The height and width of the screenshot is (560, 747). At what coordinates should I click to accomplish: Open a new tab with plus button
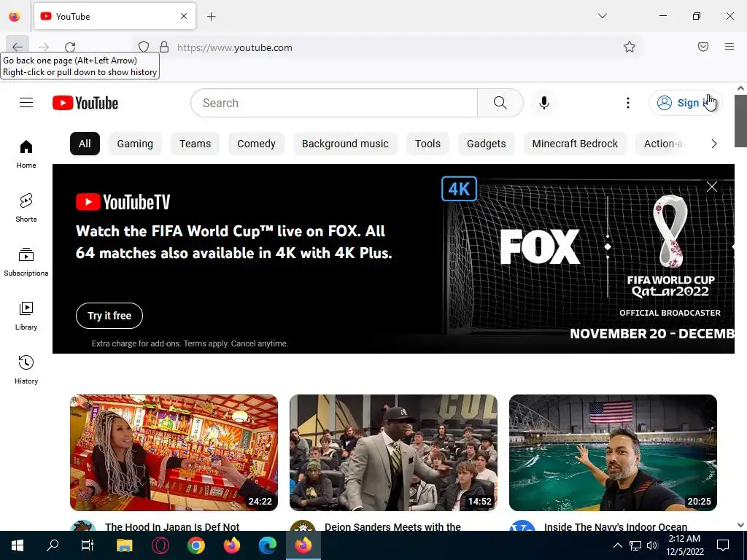(x=212, y=17)
